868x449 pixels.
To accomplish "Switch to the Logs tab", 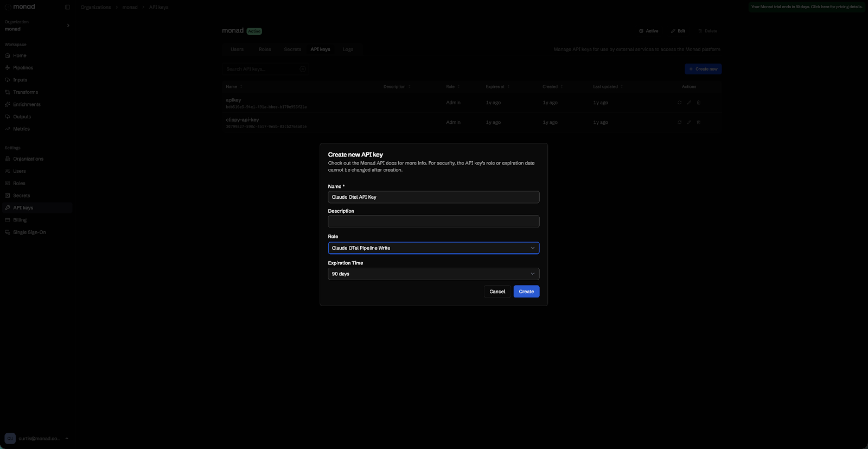I will [x=348, y=49].
